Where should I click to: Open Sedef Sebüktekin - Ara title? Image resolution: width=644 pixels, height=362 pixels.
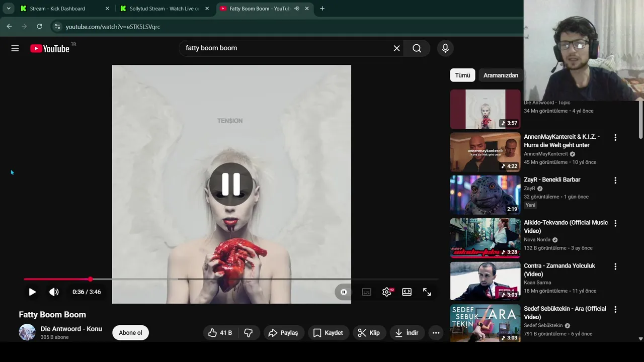(x=565, y=313)
